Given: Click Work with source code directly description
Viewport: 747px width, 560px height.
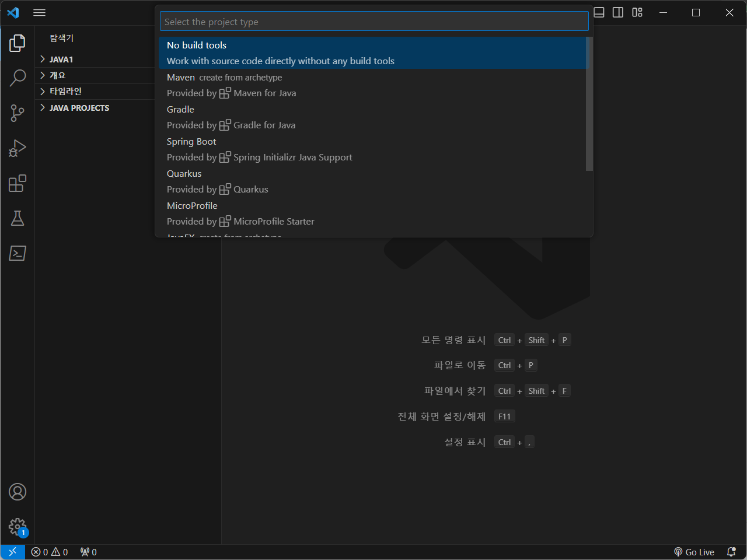Looking at the screenshot, I should [x=281, y=61].
